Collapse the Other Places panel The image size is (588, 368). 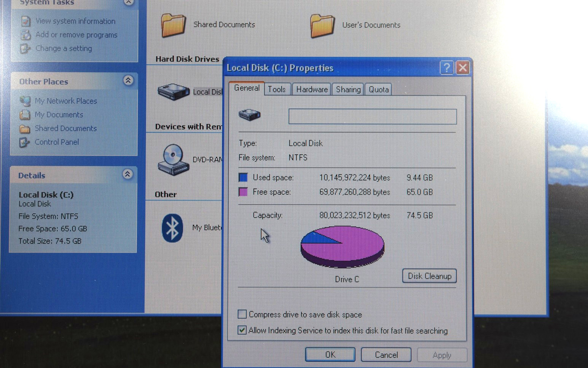point(128,80)
